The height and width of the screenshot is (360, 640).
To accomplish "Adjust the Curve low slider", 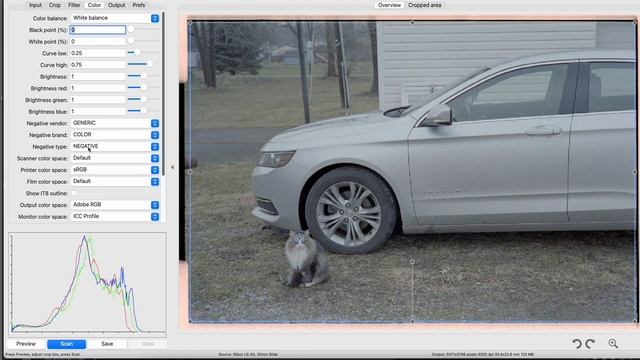I will pos(137,52).
